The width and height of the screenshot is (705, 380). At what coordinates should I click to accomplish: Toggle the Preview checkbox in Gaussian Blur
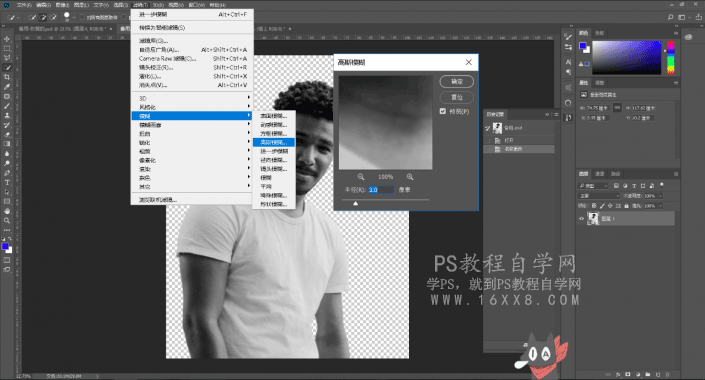point(443,111)
